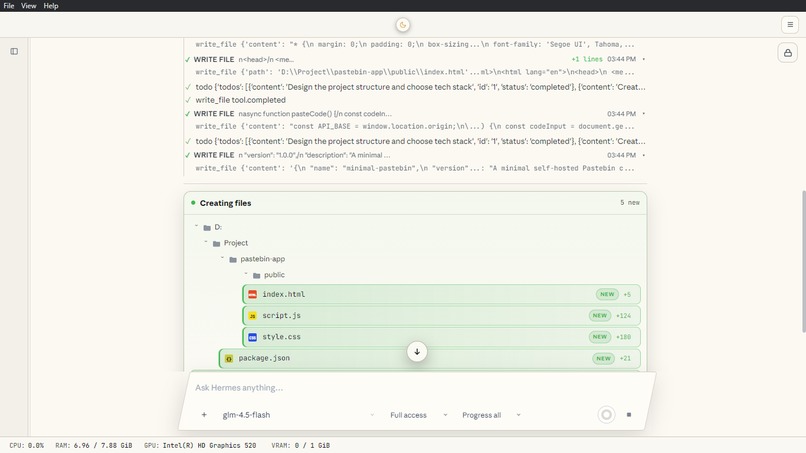
Task: Click the package.json file icon
Action: point(229,358)
